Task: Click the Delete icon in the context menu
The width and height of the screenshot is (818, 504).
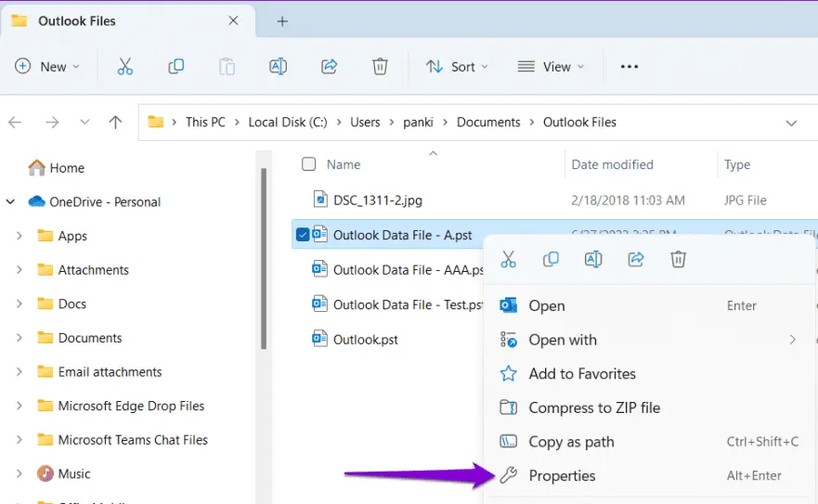Action: [x=678, y=260]
